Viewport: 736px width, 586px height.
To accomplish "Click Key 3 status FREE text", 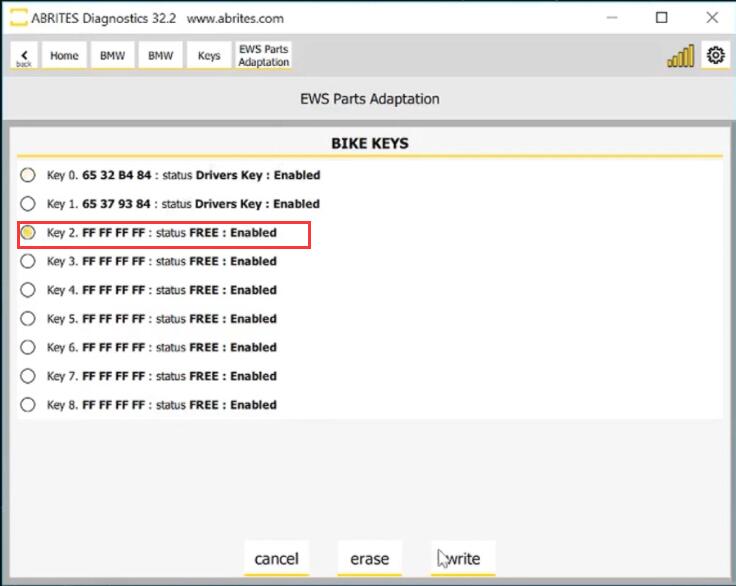I will 187,261.
